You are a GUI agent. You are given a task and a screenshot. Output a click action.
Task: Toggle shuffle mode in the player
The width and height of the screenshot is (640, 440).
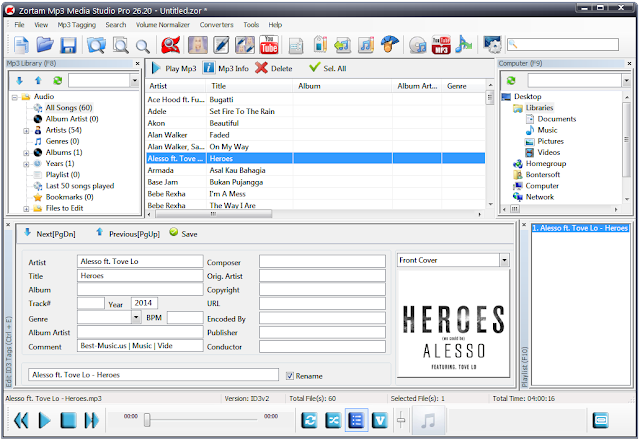coord(333,420)
